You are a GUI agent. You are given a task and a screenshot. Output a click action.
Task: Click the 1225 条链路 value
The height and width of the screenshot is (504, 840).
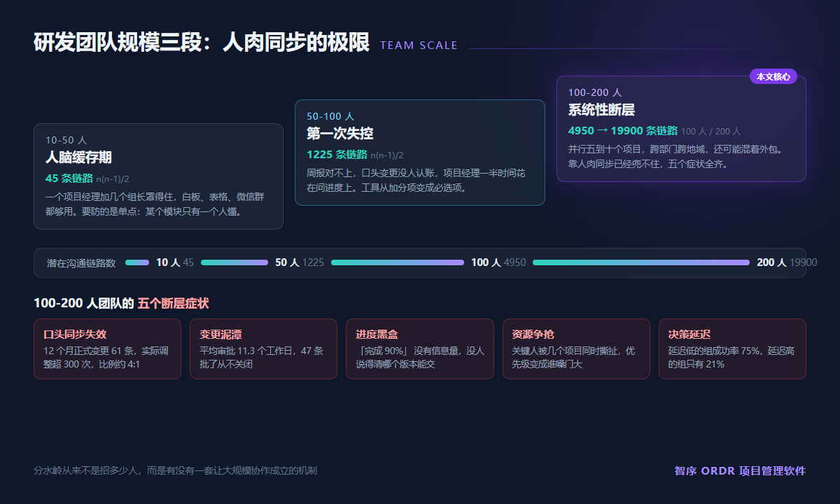tap(337, 155)
